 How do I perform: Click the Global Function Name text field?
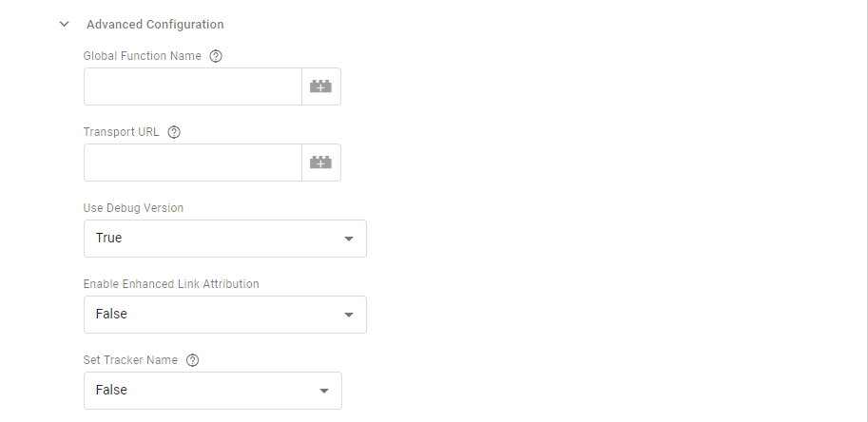tap(192, 86)
